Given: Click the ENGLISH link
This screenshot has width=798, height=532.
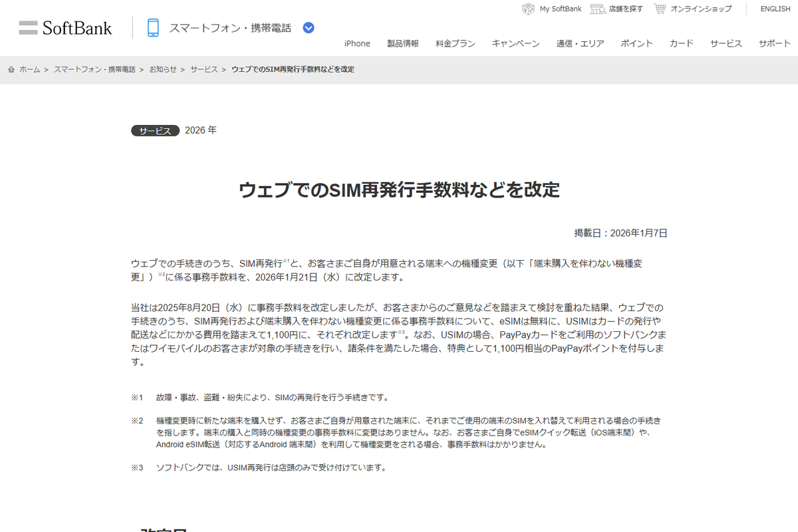Looking at the screenshot, I should (x=775, y=9).
